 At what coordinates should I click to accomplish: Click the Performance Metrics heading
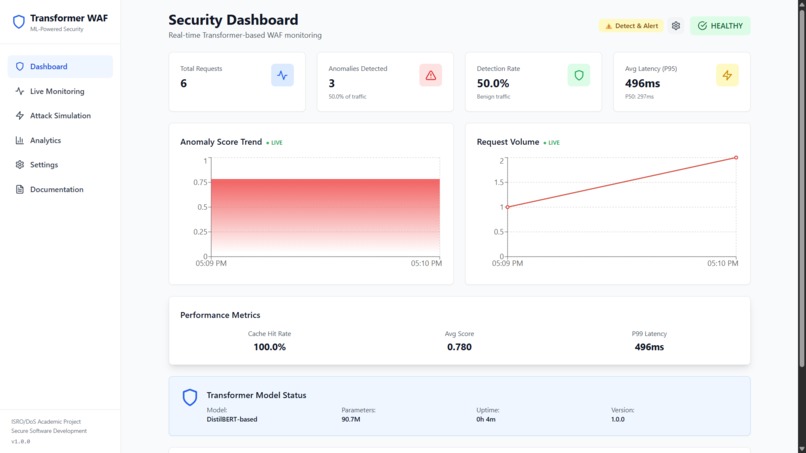[220, 315]
